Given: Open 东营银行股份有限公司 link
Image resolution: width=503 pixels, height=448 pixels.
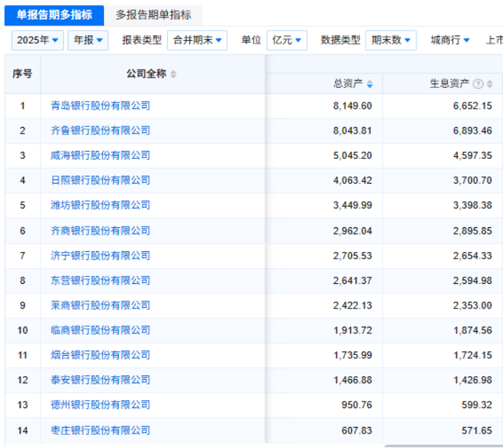Looking at the screenshot, I should click(x=100, y=281).
